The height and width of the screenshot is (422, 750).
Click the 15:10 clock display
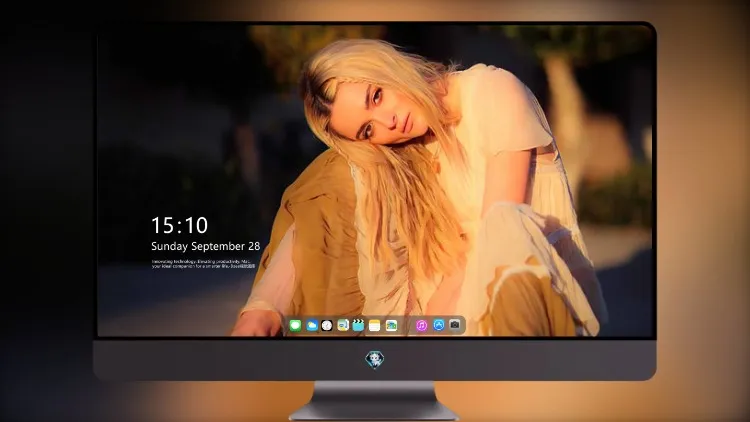tap(179, 225)
